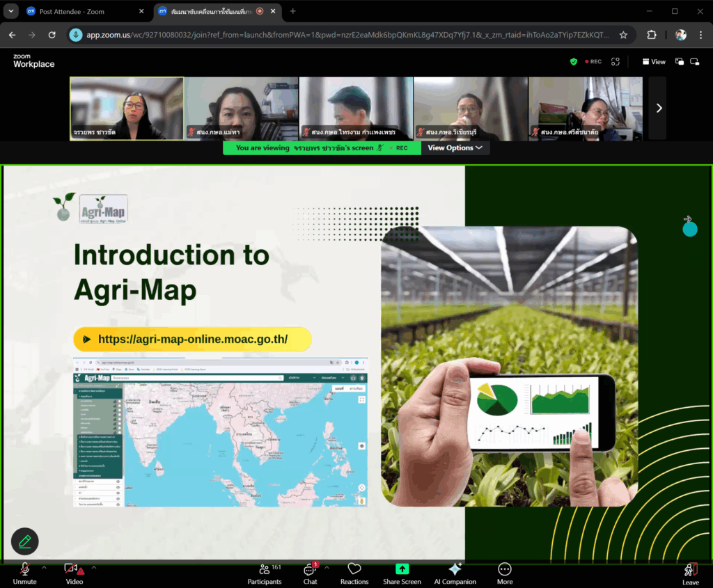Open the Reactions menu
The image size is (713, 588).
click(354, 573)
